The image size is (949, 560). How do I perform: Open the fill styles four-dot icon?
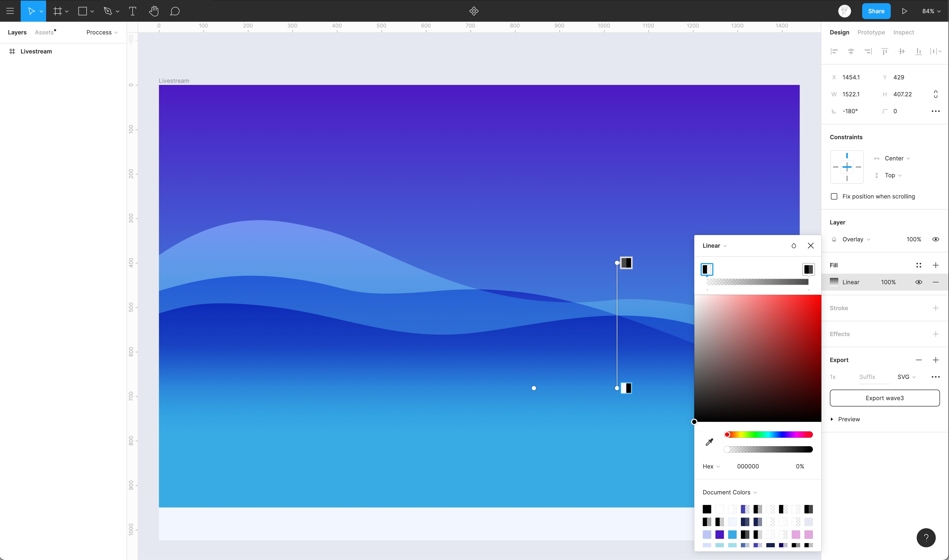pyautogui.click(x=919, y=265)
